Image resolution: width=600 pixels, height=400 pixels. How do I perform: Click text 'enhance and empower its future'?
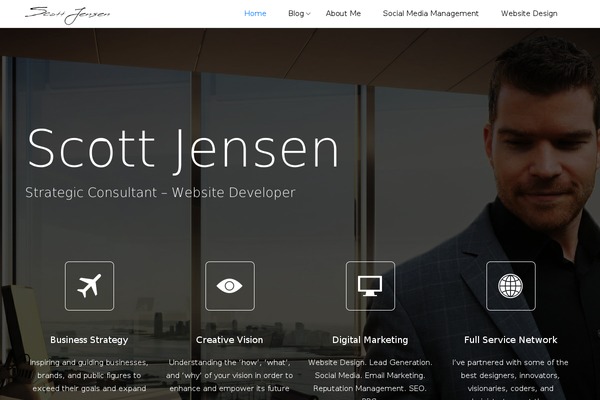pyautogui.click(x=230, y=389)
